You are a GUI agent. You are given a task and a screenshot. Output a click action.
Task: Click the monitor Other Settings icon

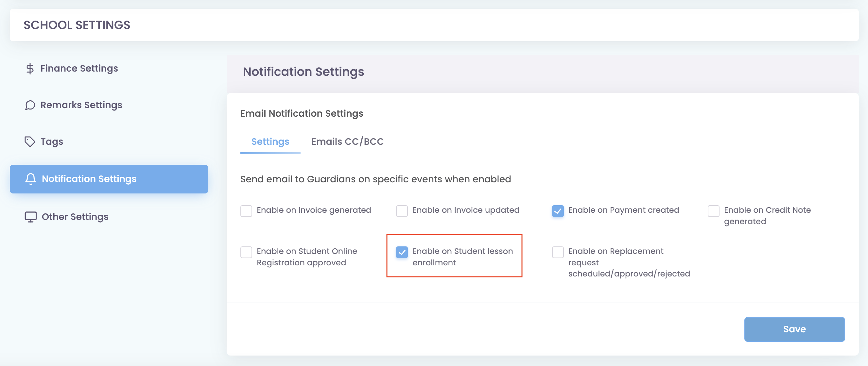tap(31, 217)
